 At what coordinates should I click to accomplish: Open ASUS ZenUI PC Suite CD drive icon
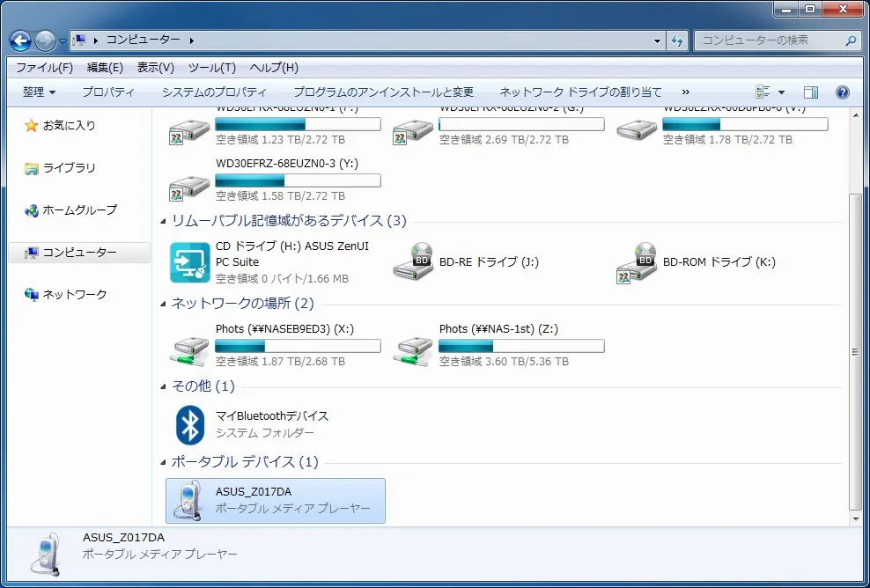click(x=189, y=262)
